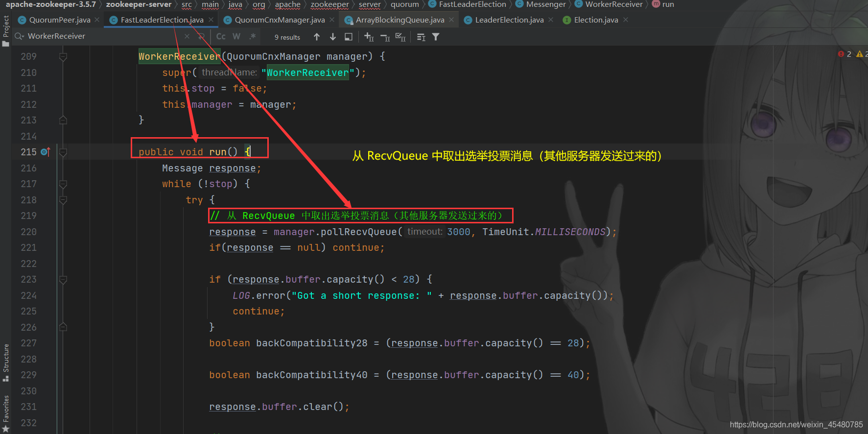
Task: Click java breadcrumb folder
Action: pos(235,4)
